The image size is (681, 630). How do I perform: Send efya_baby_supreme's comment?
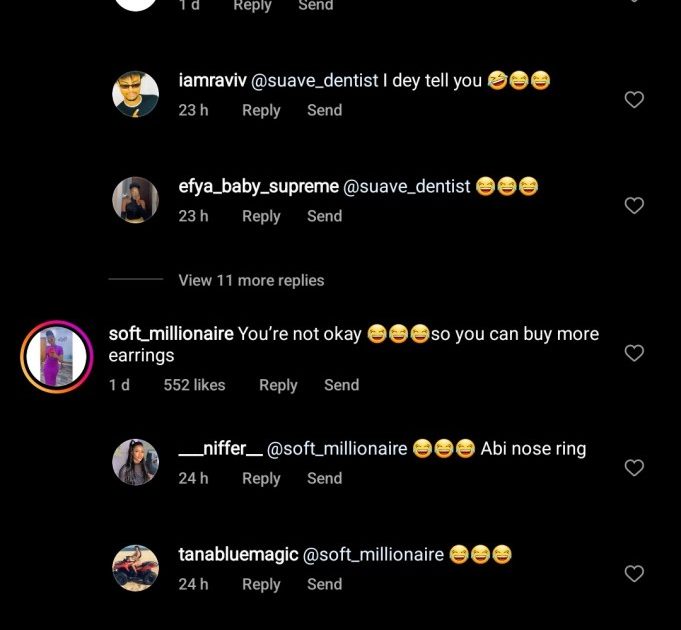(x=324, y=216)
